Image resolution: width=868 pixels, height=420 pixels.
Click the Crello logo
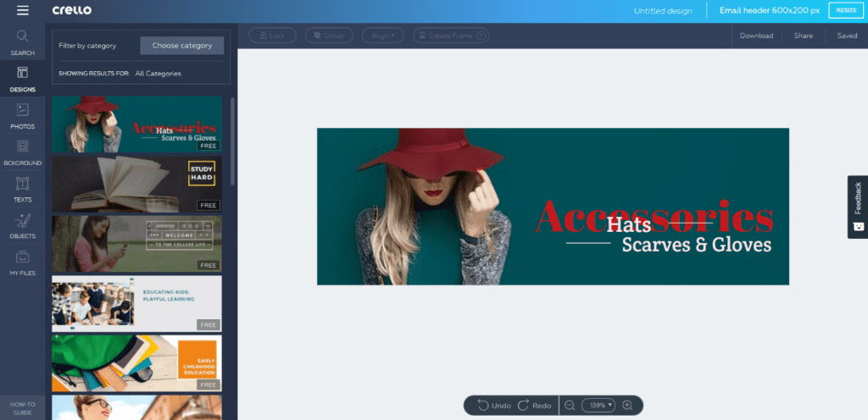72,10
